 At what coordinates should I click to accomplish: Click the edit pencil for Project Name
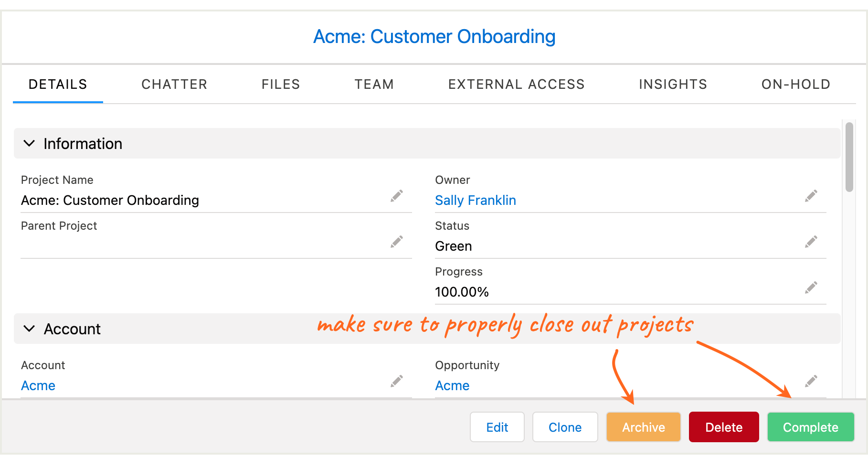click(x=397, y=195)
